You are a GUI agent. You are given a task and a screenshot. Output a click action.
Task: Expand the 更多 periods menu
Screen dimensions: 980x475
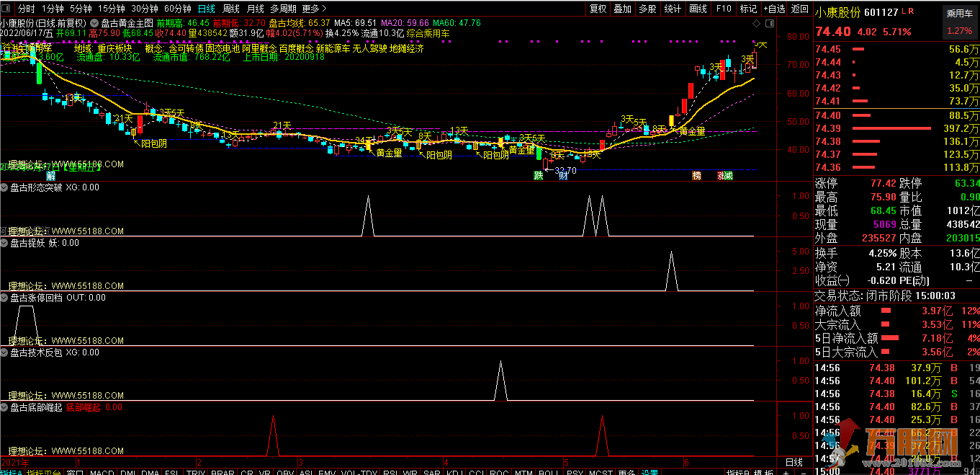coord(314,9)
